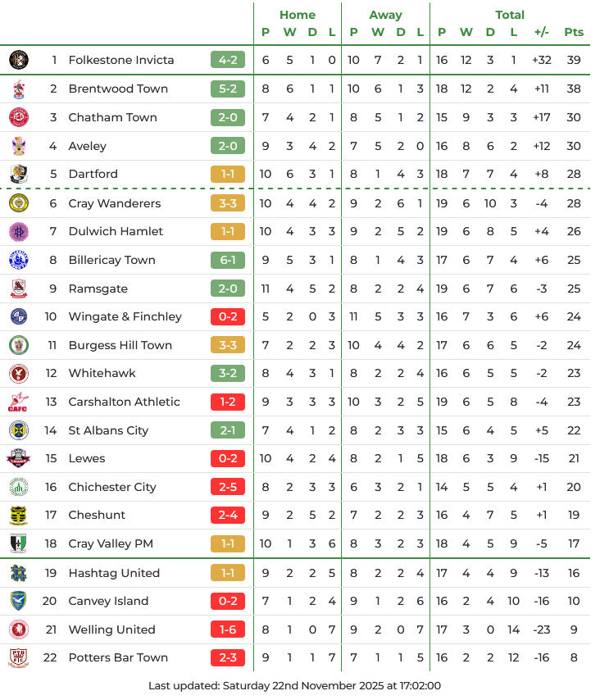Screen dimensions: 600x700
Task: Open the Hashtag United team link
Action: pos(114,573)
